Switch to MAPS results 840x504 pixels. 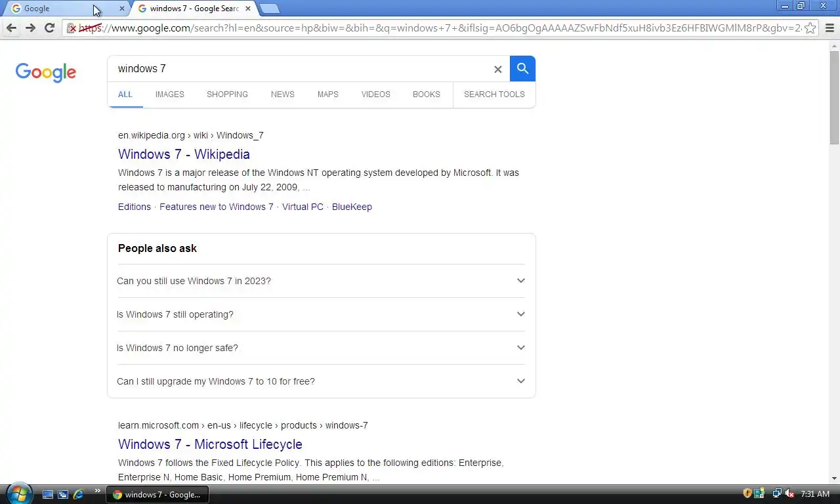pyautogui.click(x=327, y=94)
